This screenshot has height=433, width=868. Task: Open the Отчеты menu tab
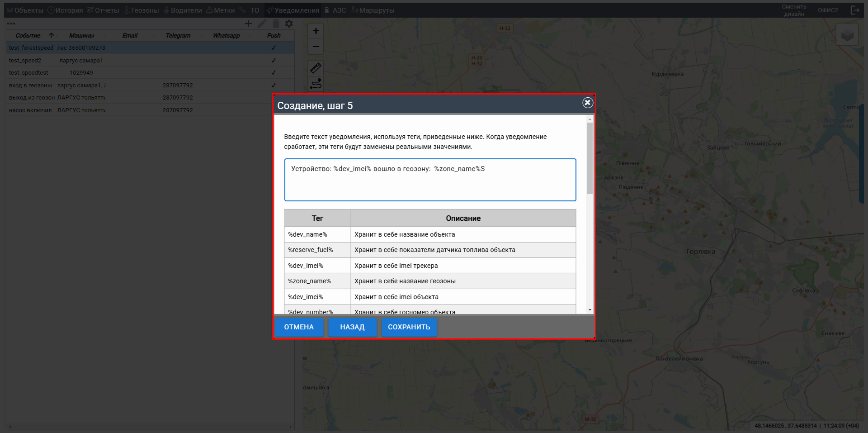103,10
